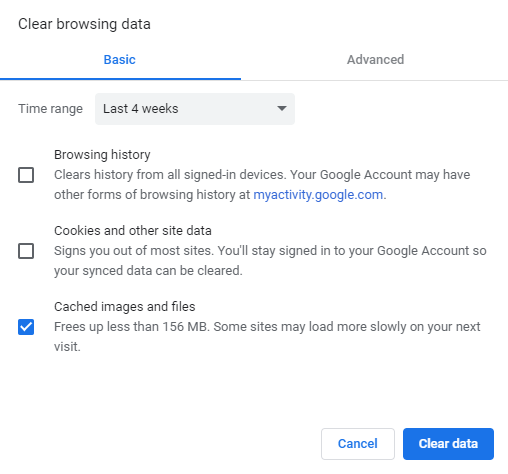Click the blue underline beneath the Basic tab
This screenshot has width=508, height=474.
pos(120,79)
